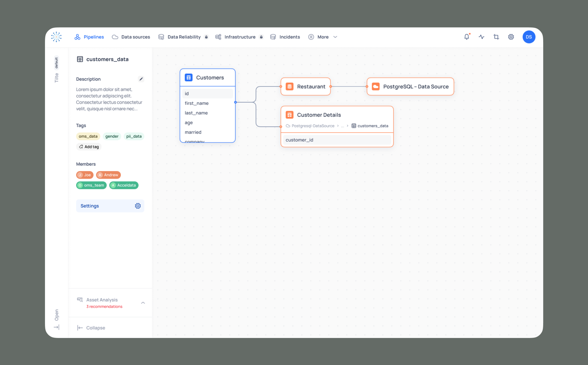
Task: Click the Open arrow icon at left rail
Action: [56, 327]
